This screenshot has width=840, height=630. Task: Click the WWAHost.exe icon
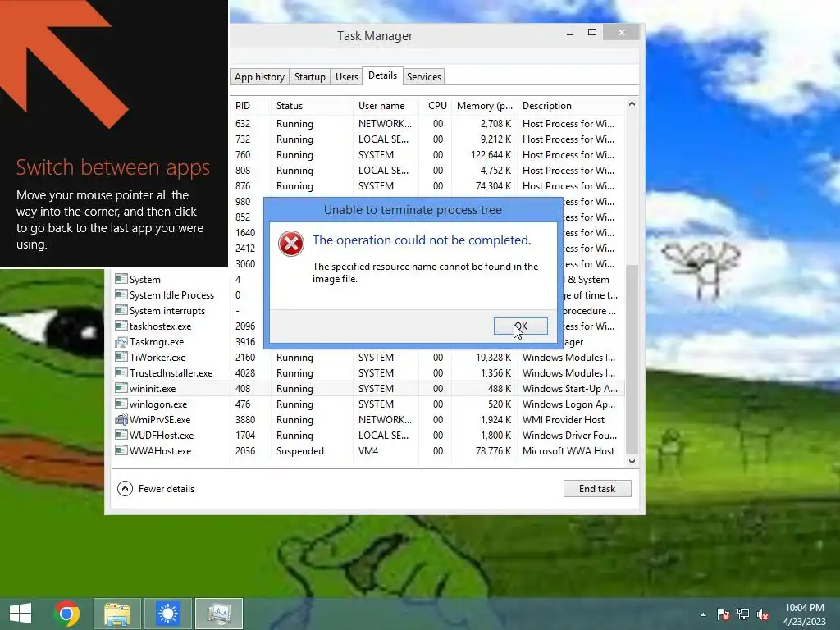point(121,450)
